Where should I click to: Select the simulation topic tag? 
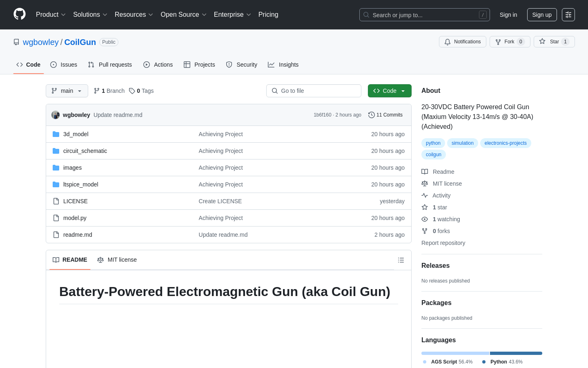463,143
